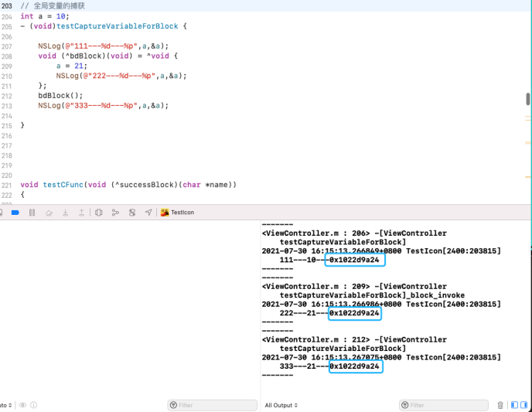Click the "int a = 10;" declaration
The height and width of the screenshot is (412, 532).
click(x=45, y=16)
